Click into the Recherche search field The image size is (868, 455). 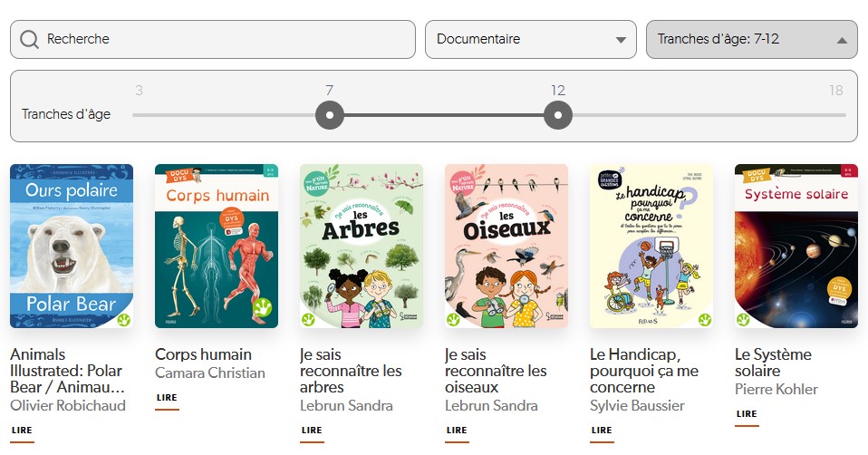[213, 39]
